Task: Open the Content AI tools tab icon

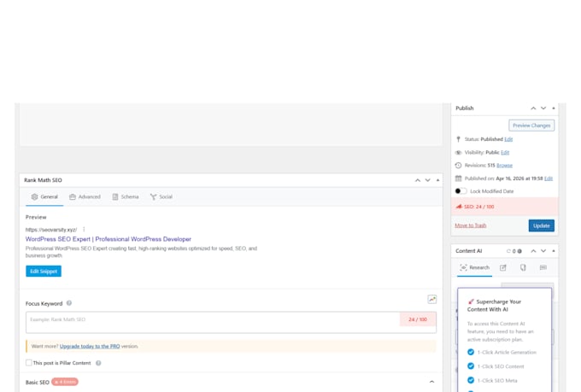Action: 523,267
